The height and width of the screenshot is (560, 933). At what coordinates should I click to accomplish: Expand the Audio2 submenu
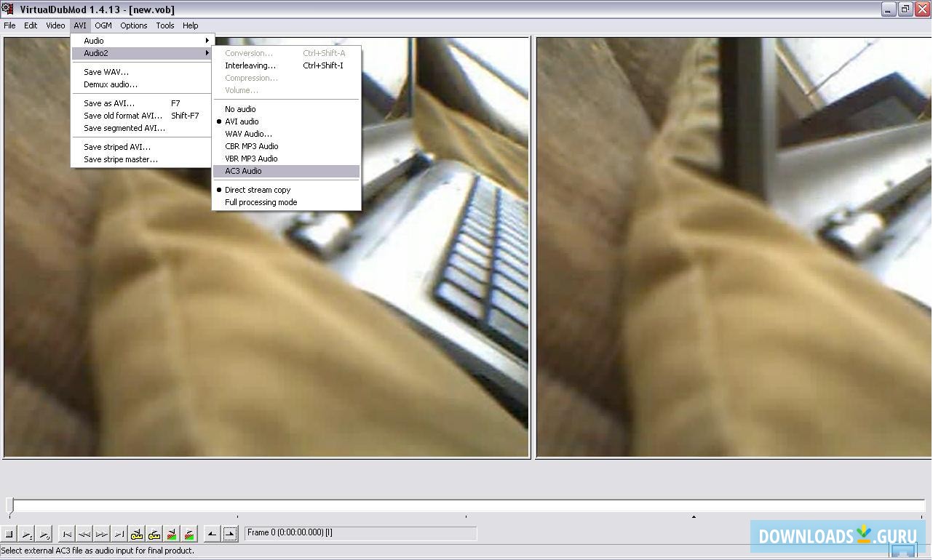[x=142, y=53]
